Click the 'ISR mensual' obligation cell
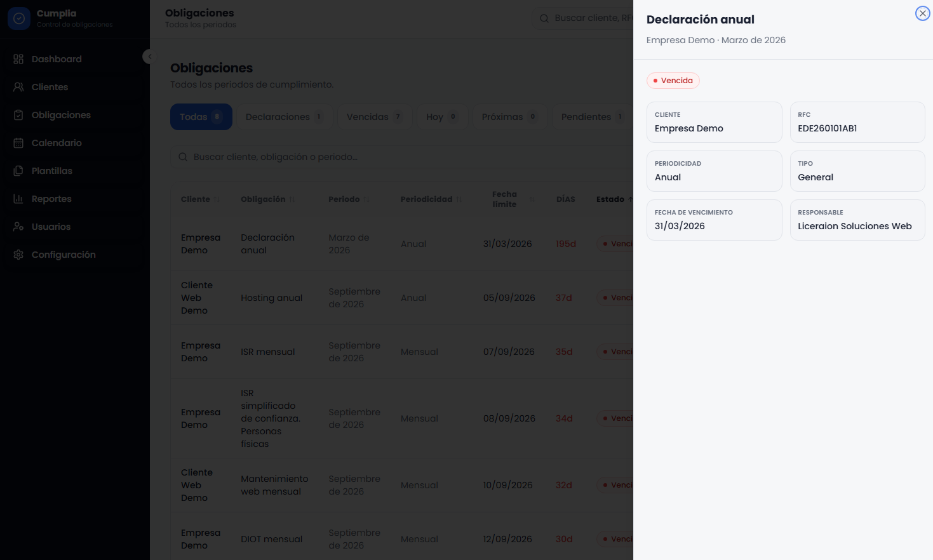The image size is (933, 560). tap(267, 352)
